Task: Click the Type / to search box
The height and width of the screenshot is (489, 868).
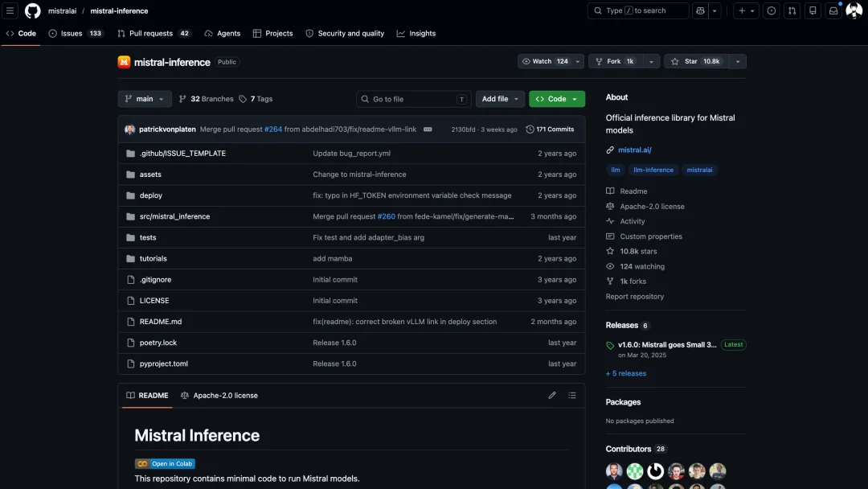Action: 637,10
